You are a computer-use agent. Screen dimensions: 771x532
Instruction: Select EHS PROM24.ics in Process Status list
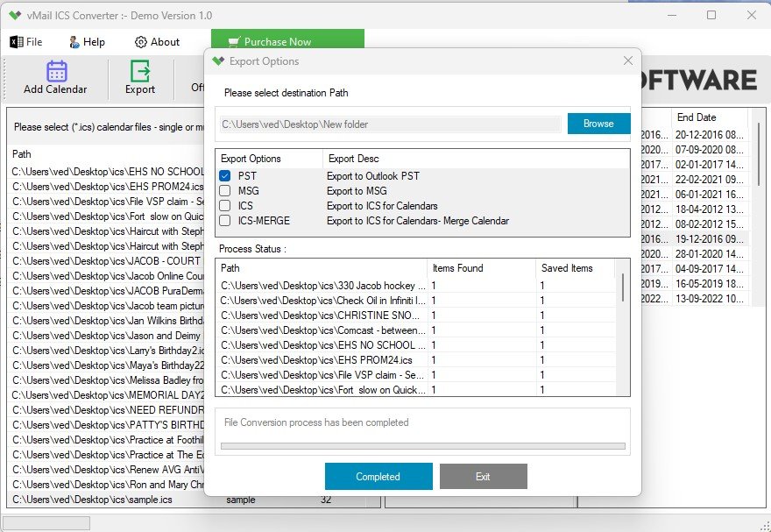pyautogui.click(x=416, y=360)
